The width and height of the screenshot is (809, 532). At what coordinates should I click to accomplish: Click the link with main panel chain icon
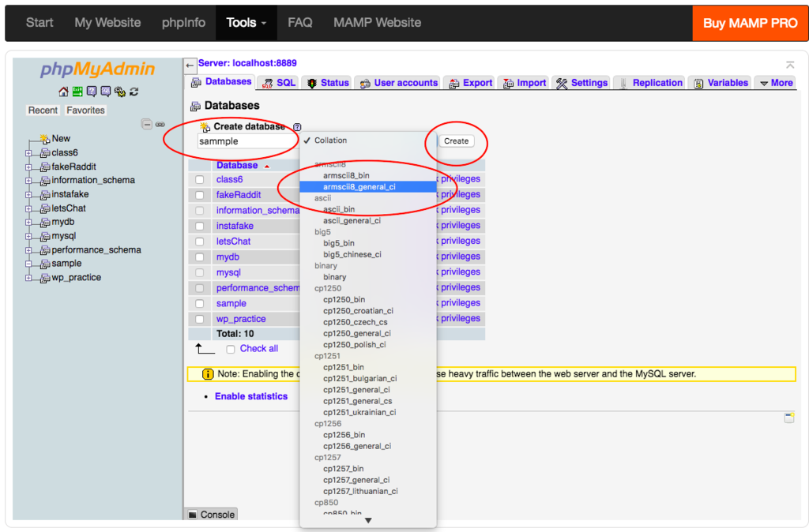point(160,124)
